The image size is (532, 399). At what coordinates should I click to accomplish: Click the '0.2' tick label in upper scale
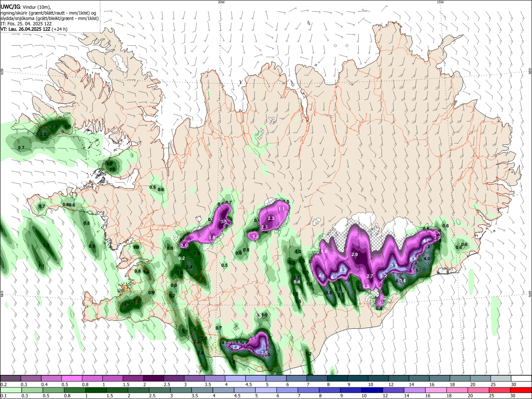4,384
